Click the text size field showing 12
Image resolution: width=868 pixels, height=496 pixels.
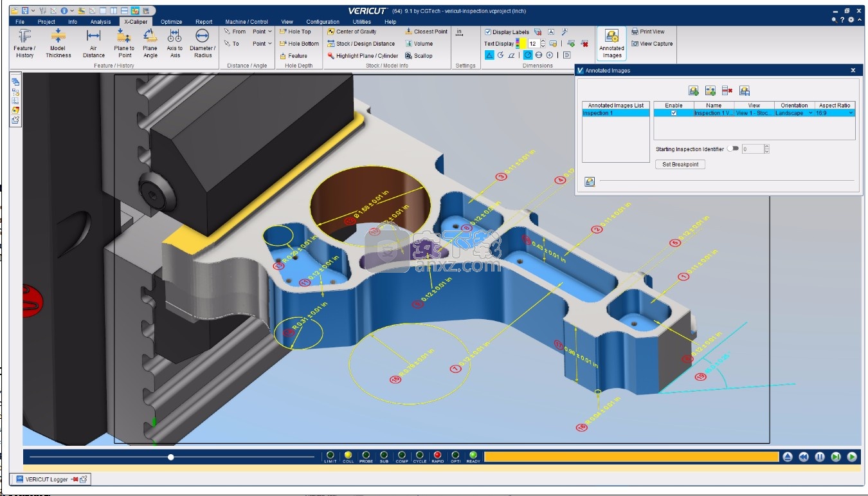pos(534,44)
